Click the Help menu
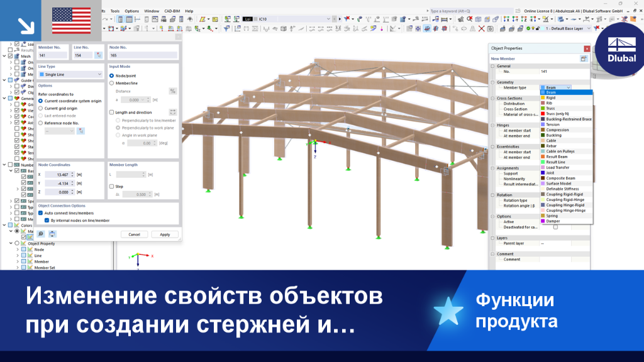Image resolution: width=644 pixels, height=362 pixels. (189, 11)
